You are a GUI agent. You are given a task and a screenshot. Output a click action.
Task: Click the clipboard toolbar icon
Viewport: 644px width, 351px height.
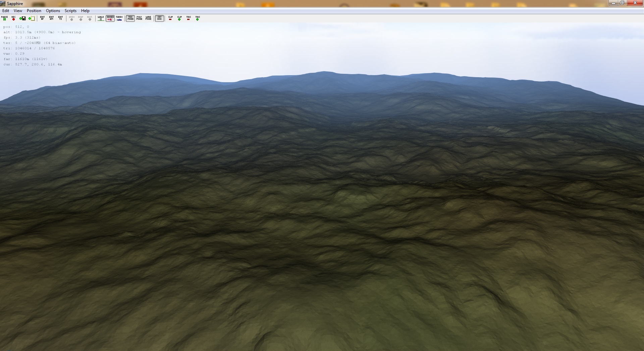click(x=32, y=18)
